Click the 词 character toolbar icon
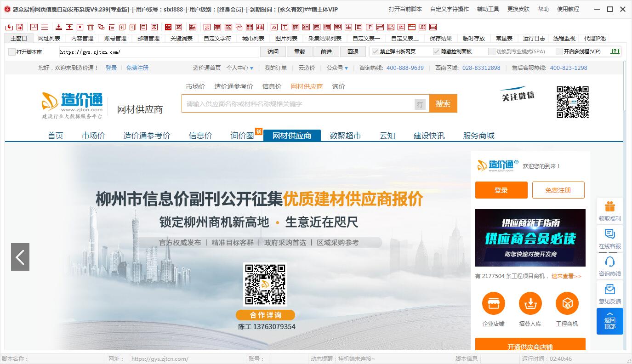The width and height of the screenshot is (632, 364). point(296,27)
